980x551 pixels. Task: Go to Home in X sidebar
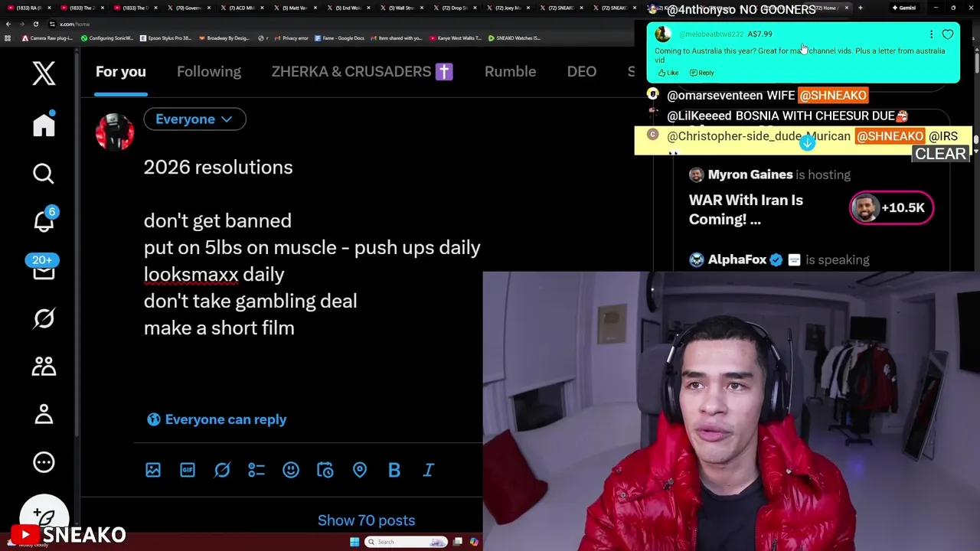click(44, 124)
